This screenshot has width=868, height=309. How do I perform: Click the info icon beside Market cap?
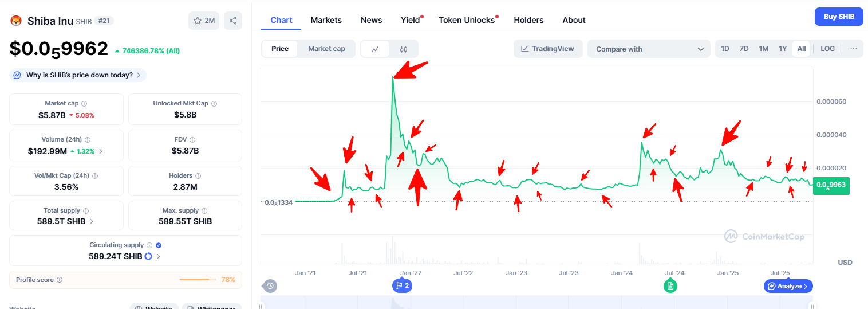tap(84, 104)
